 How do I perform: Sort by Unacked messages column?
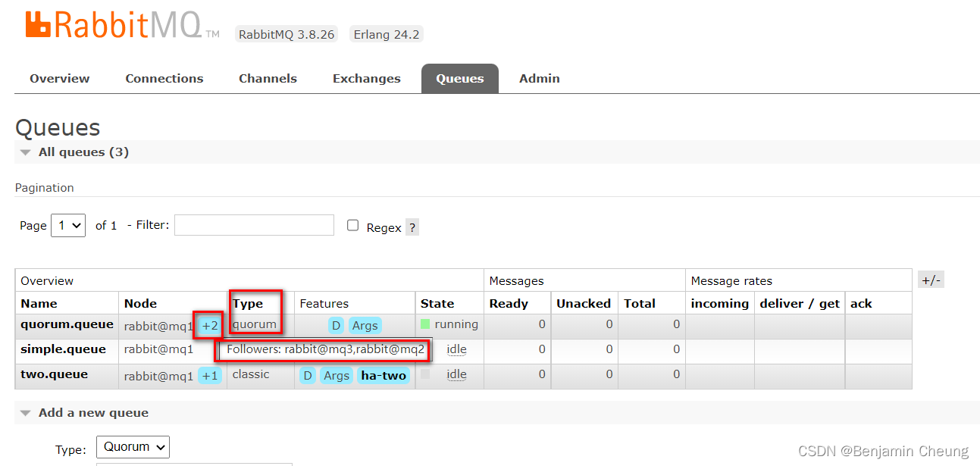click(584, 303)
